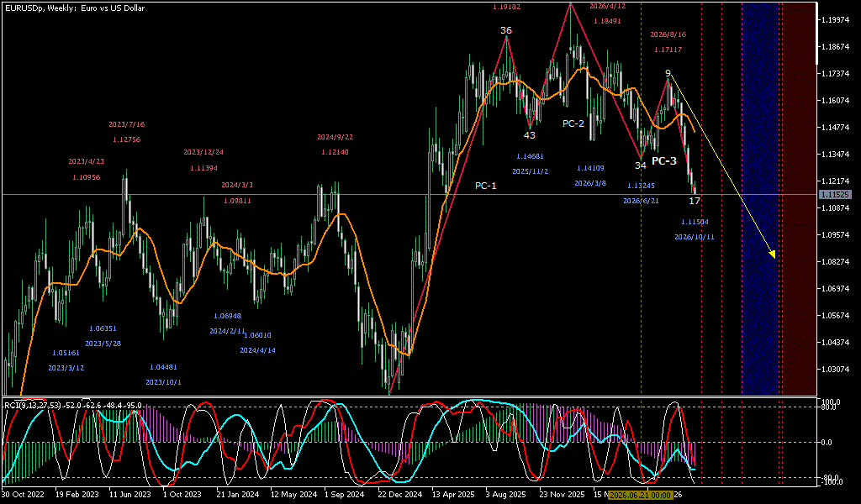Click 11 Jun 2023 on the time axis
This screenshot has height=504, width=861.
(129, 494)
